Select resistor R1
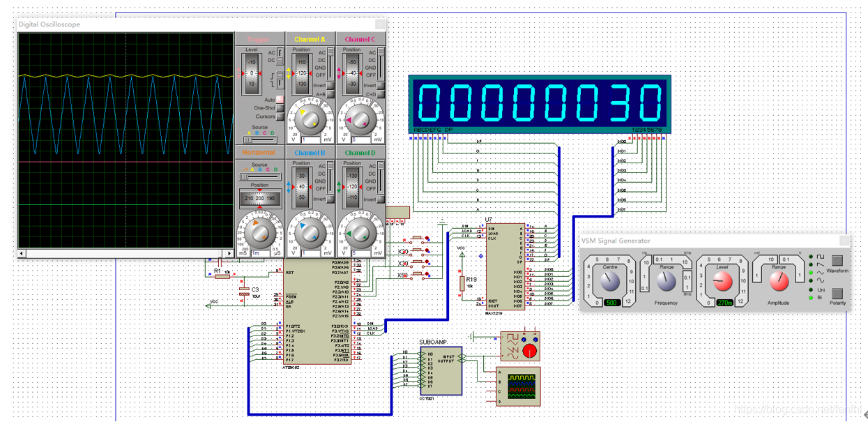 tap(222, 276)
